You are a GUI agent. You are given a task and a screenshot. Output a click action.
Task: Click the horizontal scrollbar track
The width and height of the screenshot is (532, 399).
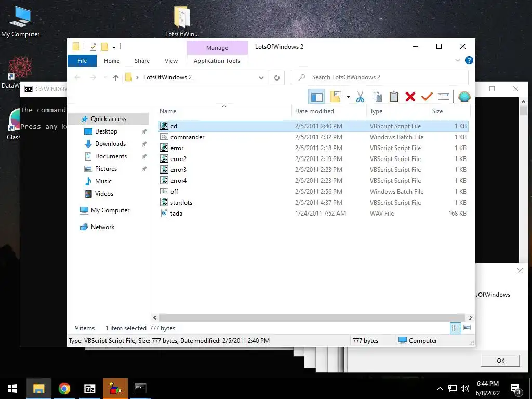tap(312, 317)
